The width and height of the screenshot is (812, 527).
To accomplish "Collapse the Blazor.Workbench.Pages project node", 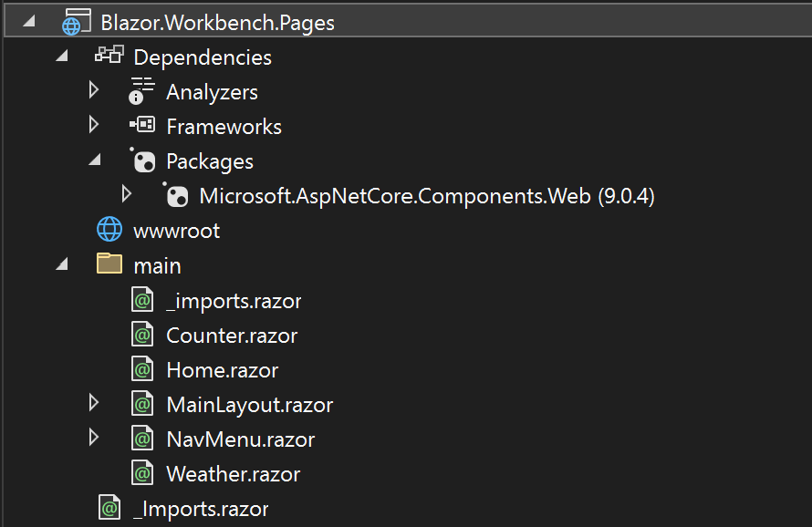I will (x=29, y=21).
